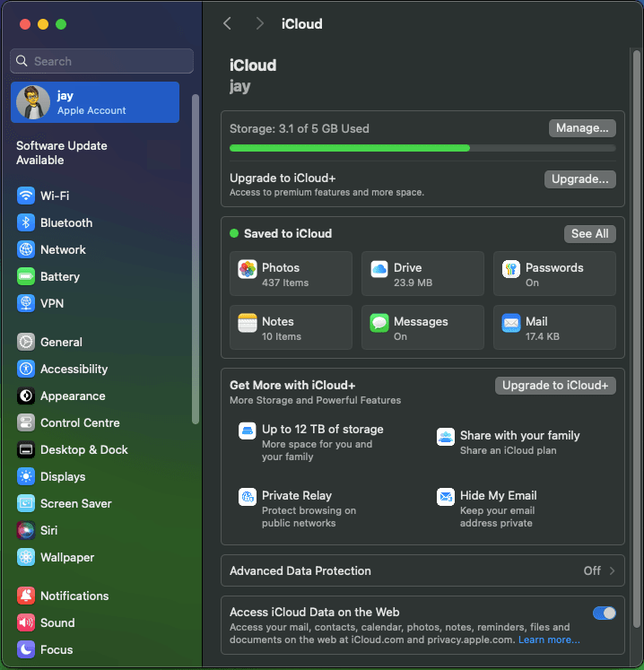Screen dimensions: 644x670
Task: Click the Wallpaper flower icon
Action: click(26, 557)
